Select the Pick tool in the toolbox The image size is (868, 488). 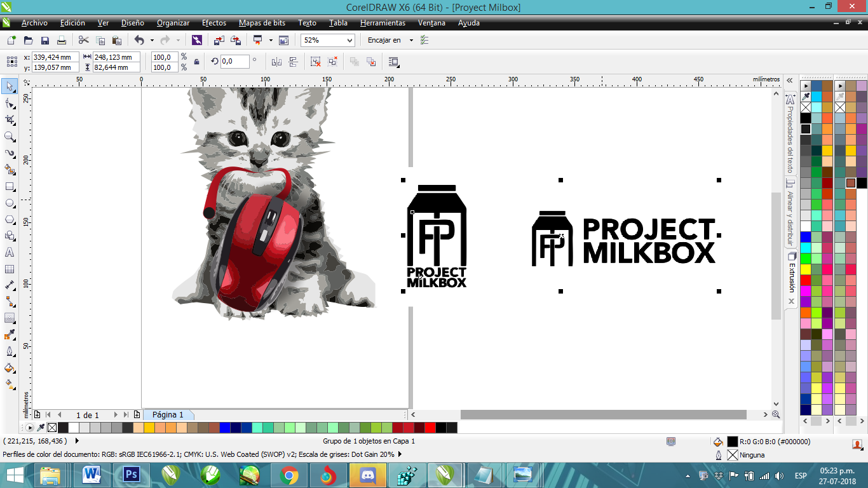(10, 86)
